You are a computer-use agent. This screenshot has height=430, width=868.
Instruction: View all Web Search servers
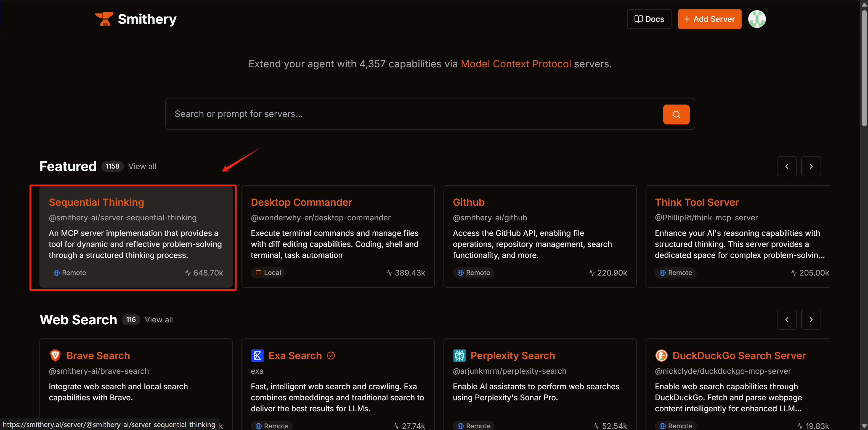(159, 320)
